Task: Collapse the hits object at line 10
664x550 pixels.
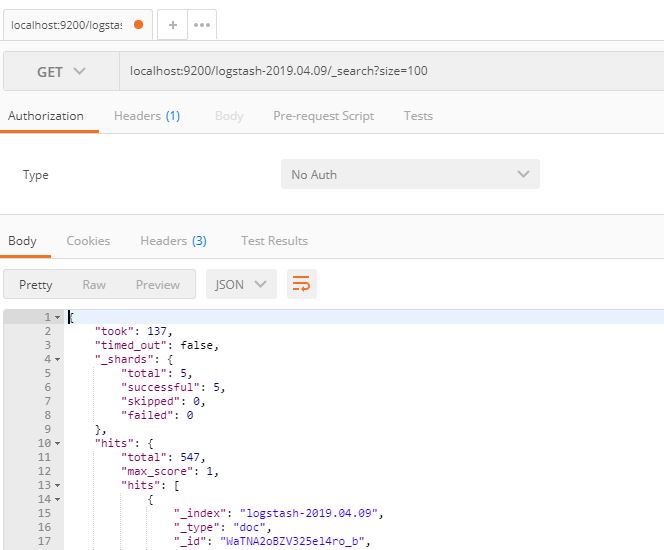Action: point(58,443)
